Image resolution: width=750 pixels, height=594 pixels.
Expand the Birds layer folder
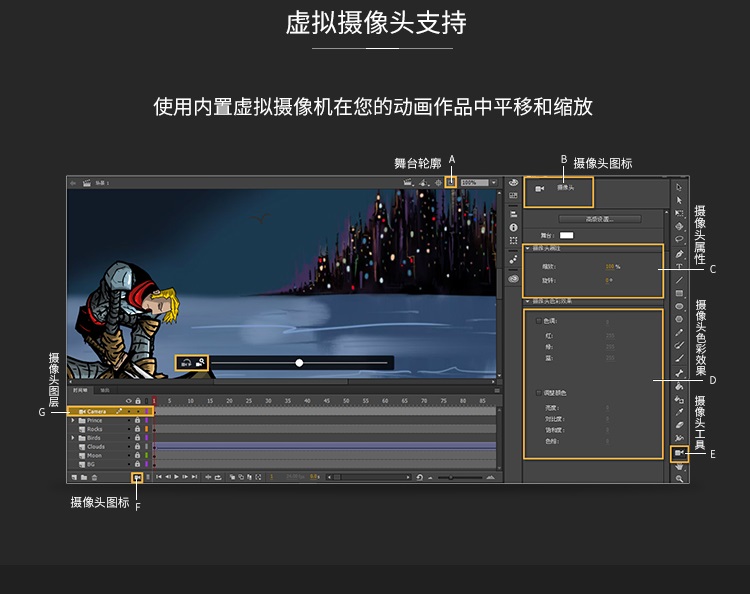point(73,438)
